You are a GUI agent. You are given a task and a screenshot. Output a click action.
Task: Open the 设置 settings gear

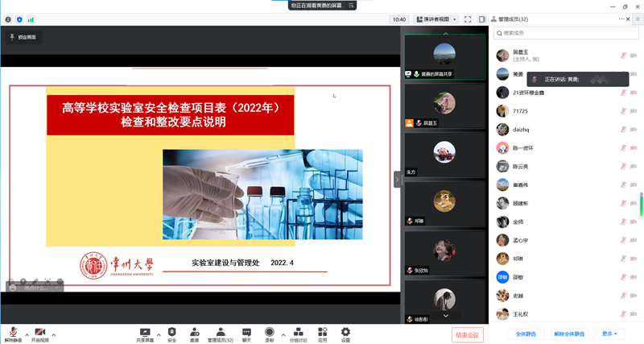[345, 334]
